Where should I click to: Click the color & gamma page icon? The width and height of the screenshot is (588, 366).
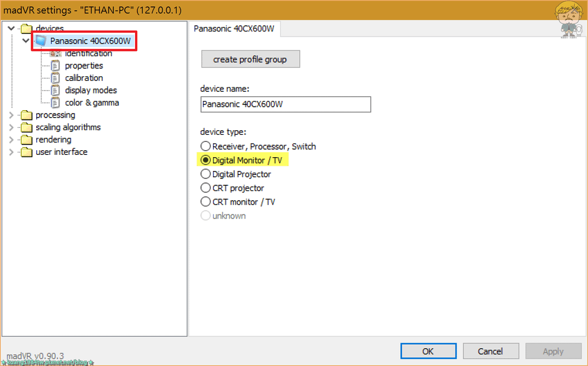tap(56, 103)
